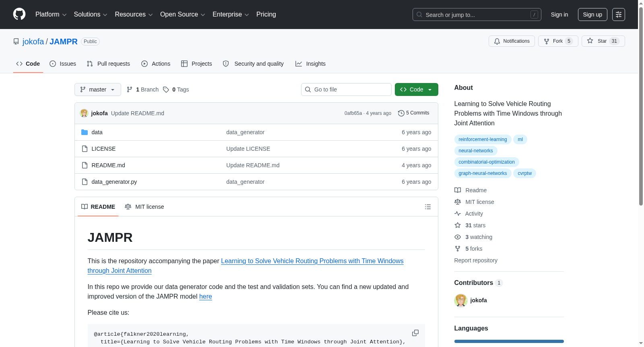
Task: Click the Go to file input
Action: pyautogui.click(x=346, y=89)
